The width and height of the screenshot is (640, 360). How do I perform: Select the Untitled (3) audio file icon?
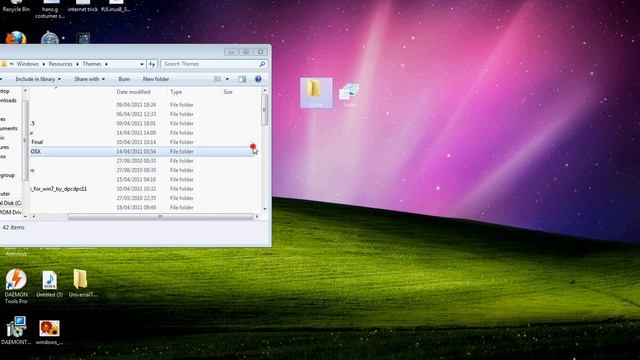49,284
